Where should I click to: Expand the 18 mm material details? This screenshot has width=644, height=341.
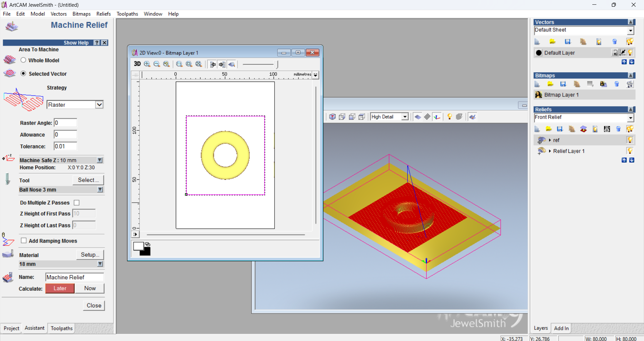pos(100,264)
